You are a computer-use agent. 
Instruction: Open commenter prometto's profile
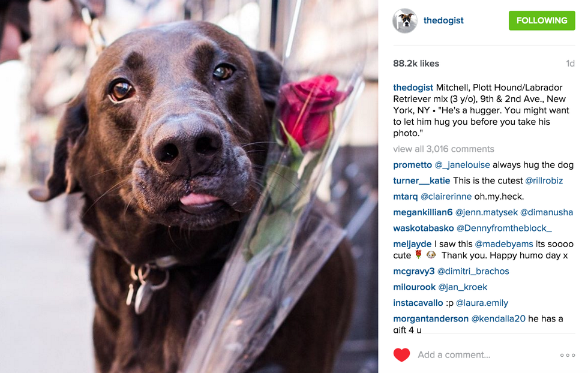(x=413, y=165)
